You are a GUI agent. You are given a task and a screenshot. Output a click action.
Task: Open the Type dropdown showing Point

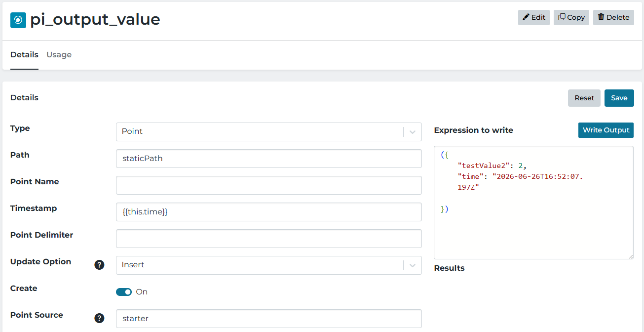(268, 132)
